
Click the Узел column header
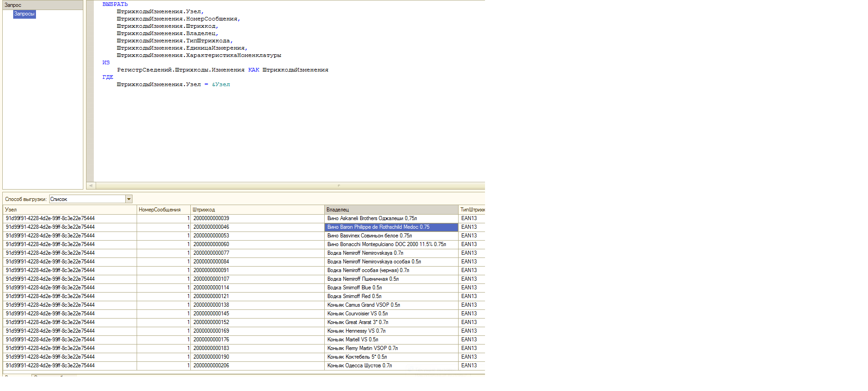(70, 210)
